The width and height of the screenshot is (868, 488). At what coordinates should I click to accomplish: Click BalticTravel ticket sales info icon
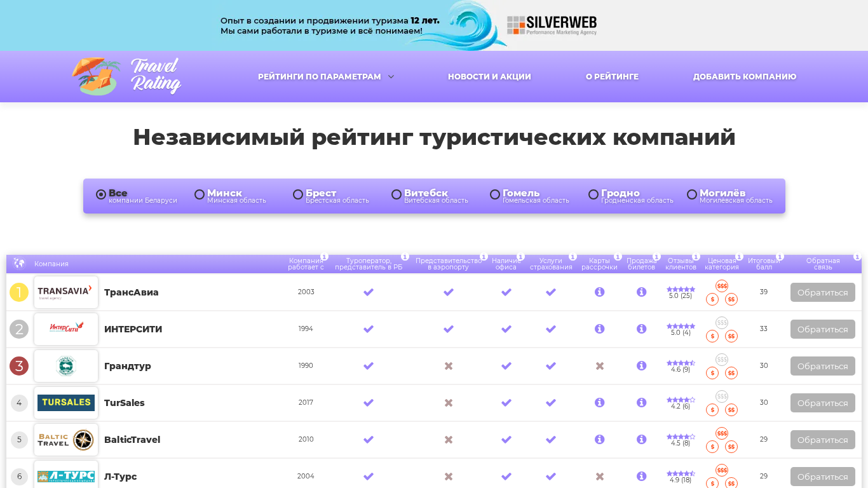(x=642, y=440)
